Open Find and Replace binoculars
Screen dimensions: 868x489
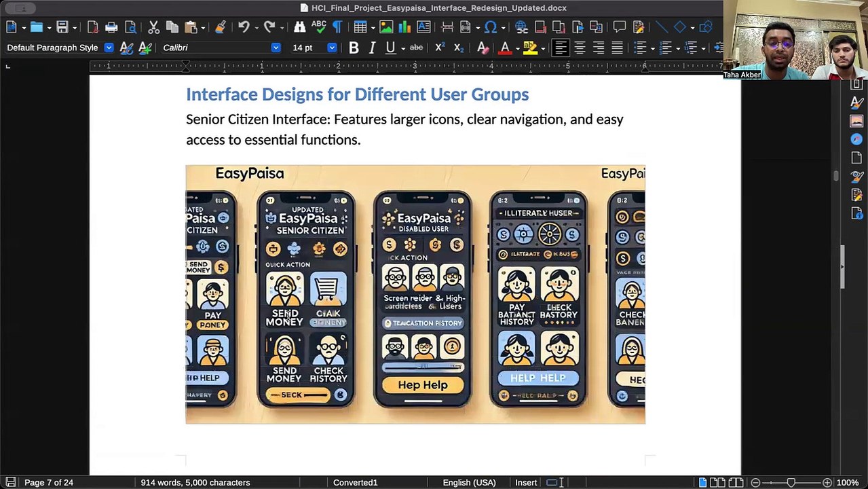pos(299,27)
